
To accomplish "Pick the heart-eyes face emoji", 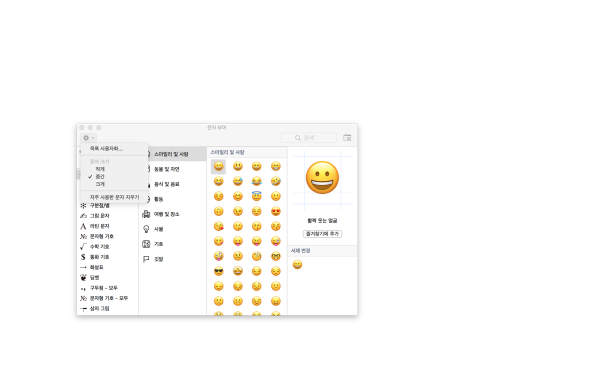I will click(x=276, y=211).
